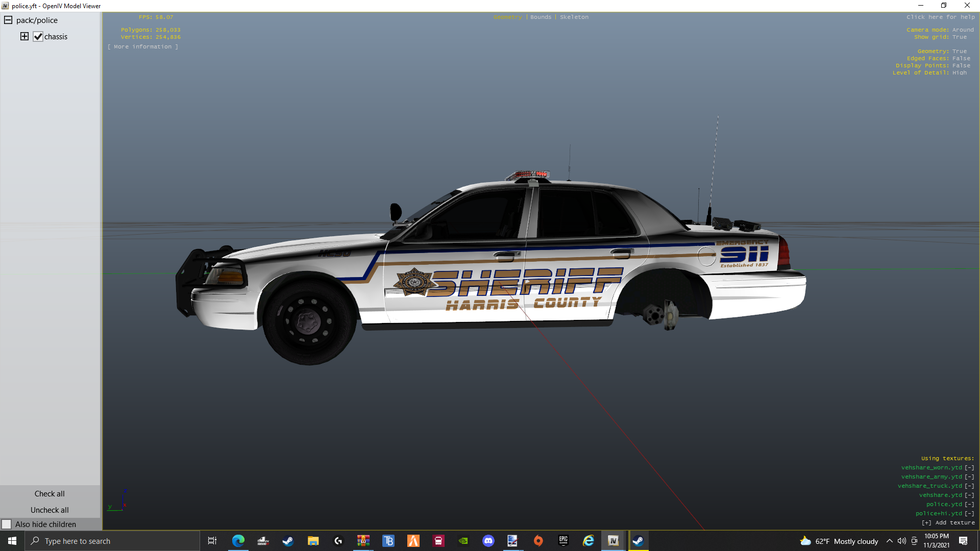
Task: Switch to the Bounds view tab
Action: click(541, 17)
